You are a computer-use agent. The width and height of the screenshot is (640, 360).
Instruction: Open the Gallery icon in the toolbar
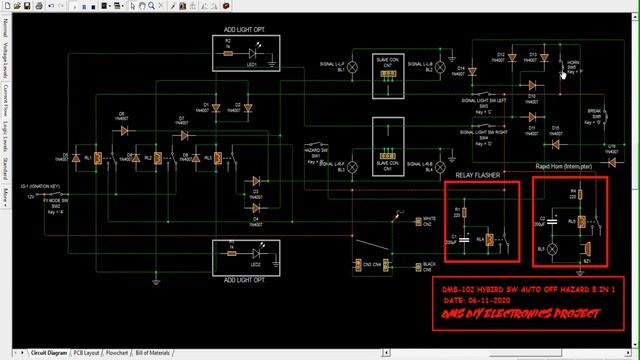pyautogui.click(x=104, y=6)
